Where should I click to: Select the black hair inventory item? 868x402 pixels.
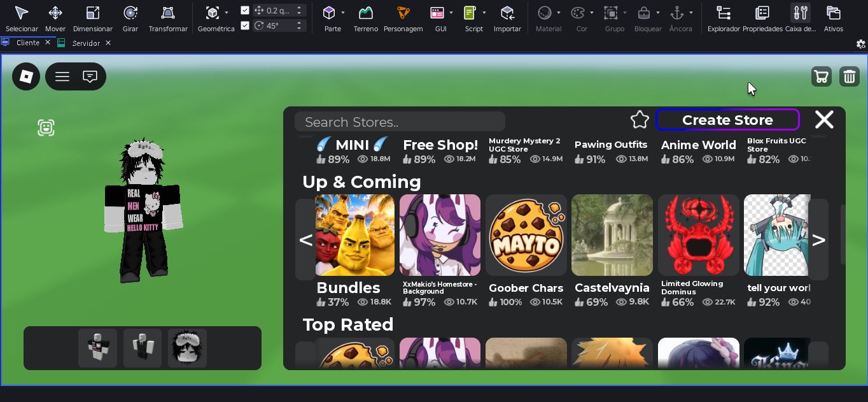187,348
